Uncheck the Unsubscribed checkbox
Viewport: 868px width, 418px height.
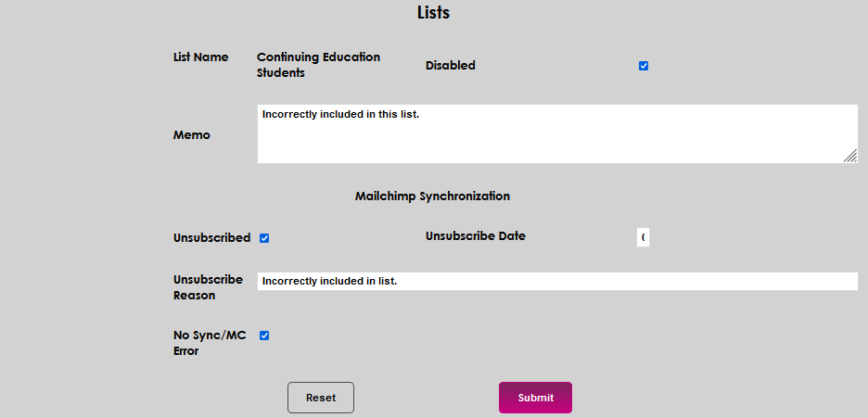(x=264, y=238)
